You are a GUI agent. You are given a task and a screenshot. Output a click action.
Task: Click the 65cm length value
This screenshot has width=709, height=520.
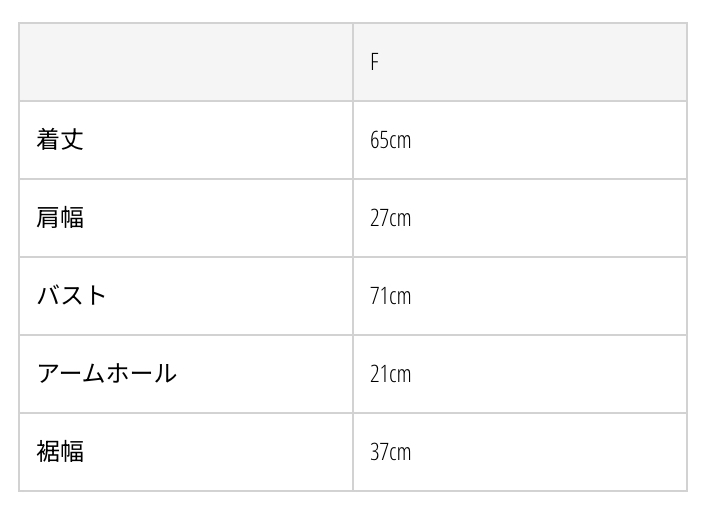[390, 140]
